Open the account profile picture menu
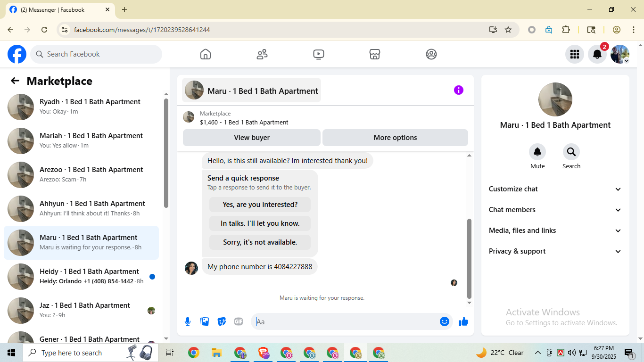This screenshot has width=644, height=362. point(620,54)
